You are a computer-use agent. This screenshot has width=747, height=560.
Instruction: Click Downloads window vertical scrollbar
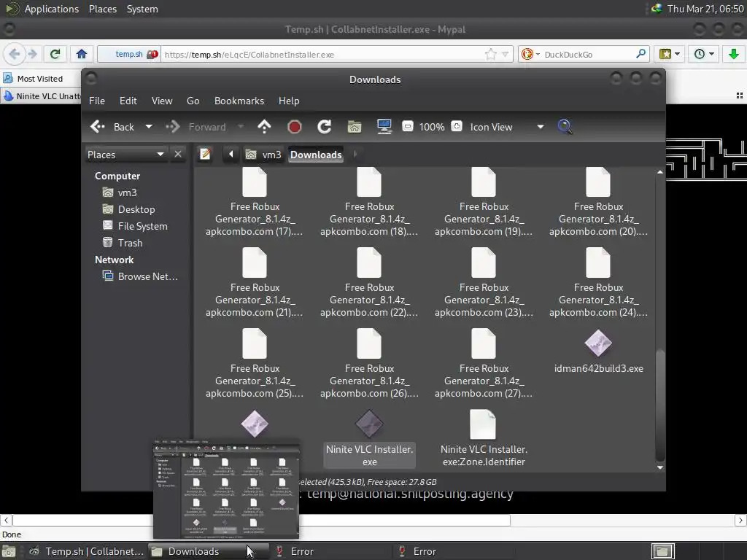659,405
